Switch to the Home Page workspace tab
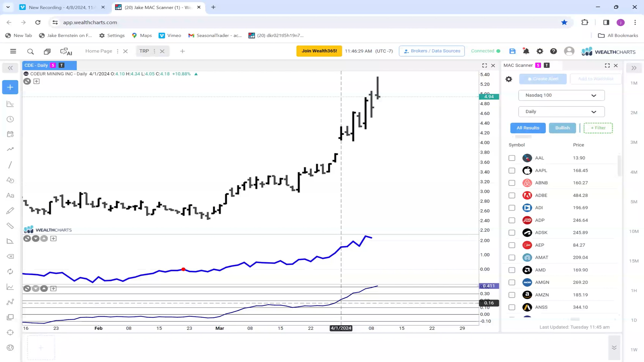644x362 pixels. click(x=98, y=51)
